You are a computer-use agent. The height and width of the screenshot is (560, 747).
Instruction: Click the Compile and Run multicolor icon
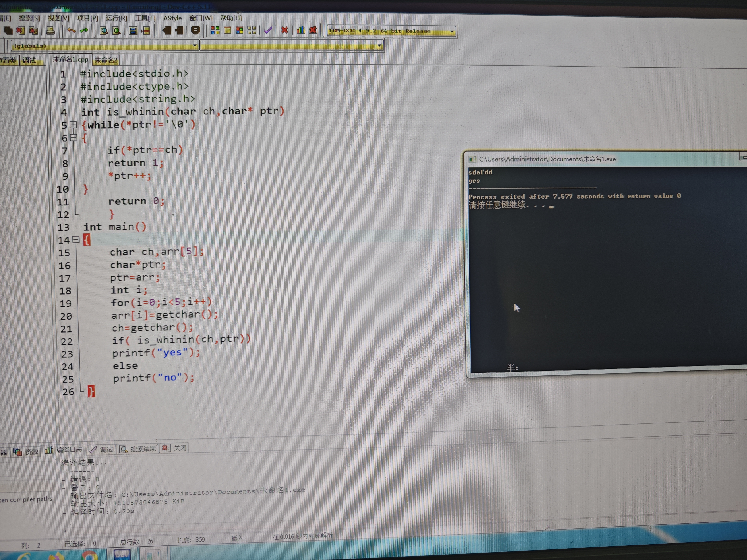click(x=239, y=30)
